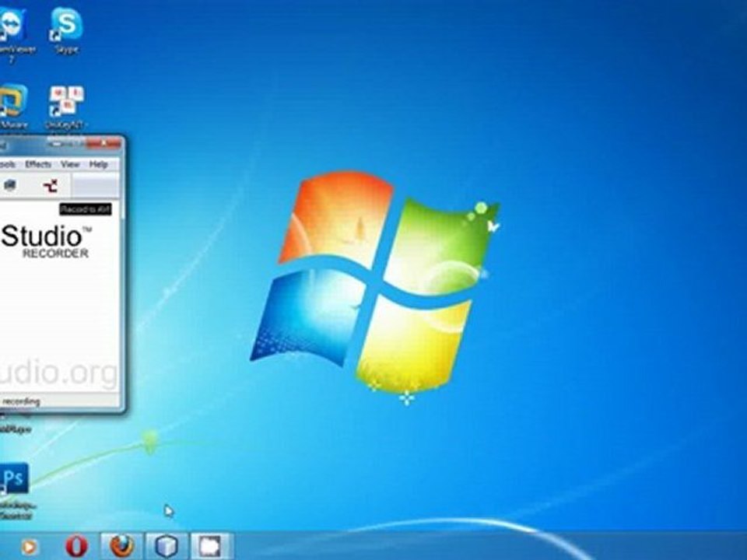Launch Firefox from the taskbar
The image size is (747, 560).
tap(121, 546)
